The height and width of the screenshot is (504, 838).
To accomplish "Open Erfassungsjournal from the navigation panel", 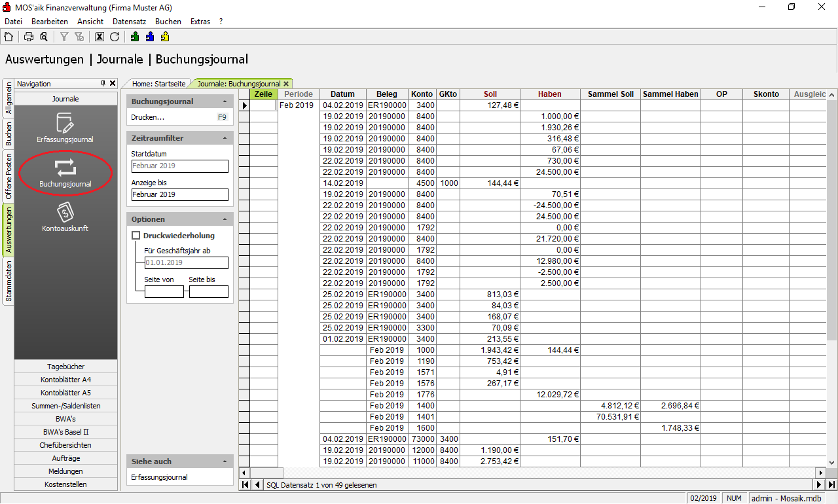I will pos(65,128).
